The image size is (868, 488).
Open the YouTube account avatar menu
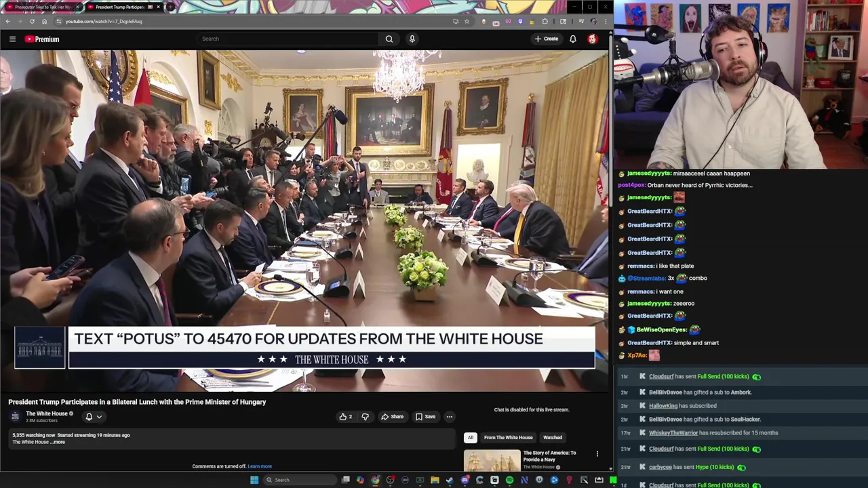593,39
